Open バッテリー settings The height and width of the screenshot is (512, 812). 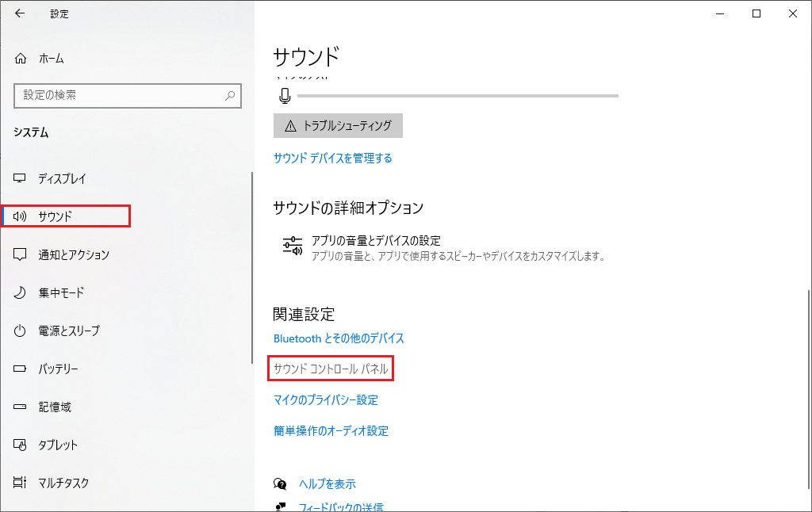pos(58,369)
